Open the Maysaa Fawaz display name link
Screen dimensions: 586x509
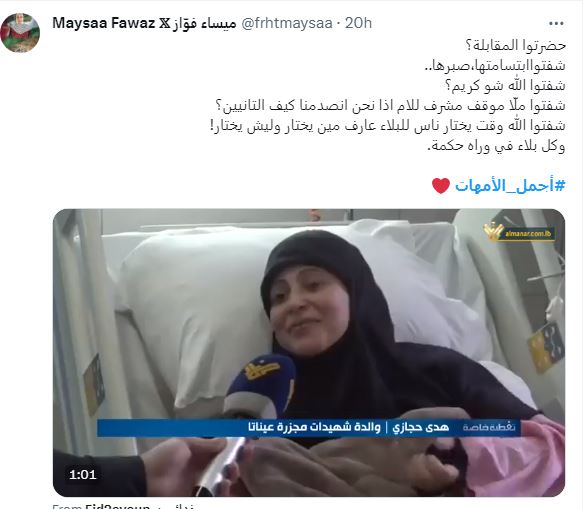[104, 23]
